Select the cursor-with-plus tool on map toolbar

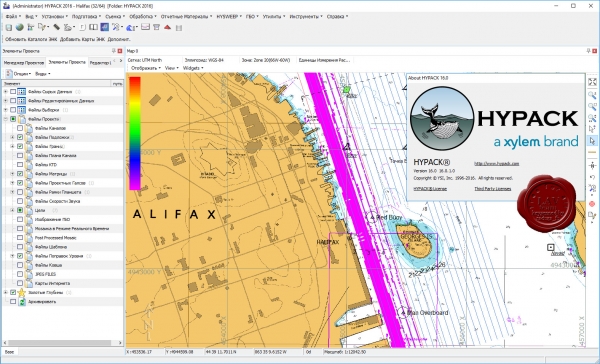tap(592, 129)
